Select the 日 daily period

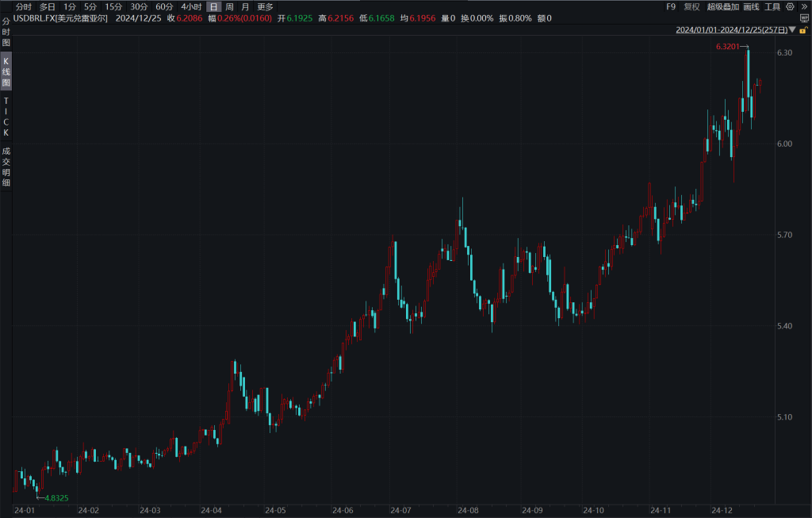213,6
